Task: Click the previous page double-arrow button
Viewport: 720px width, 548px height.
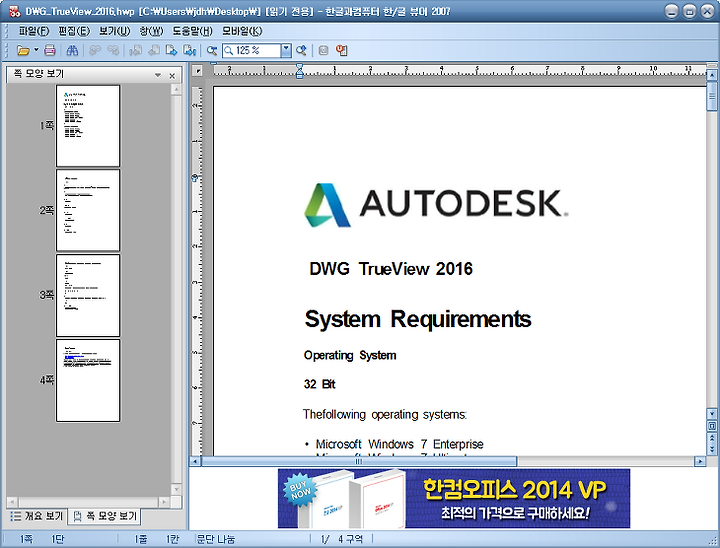Action: click(x=712, y=437)
